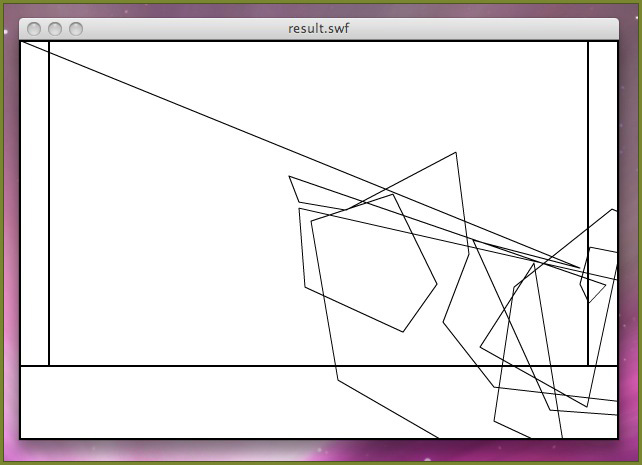Click the rightmost vertex of central pentagon
Screen dimensions: 642x465
click(437, 283)
